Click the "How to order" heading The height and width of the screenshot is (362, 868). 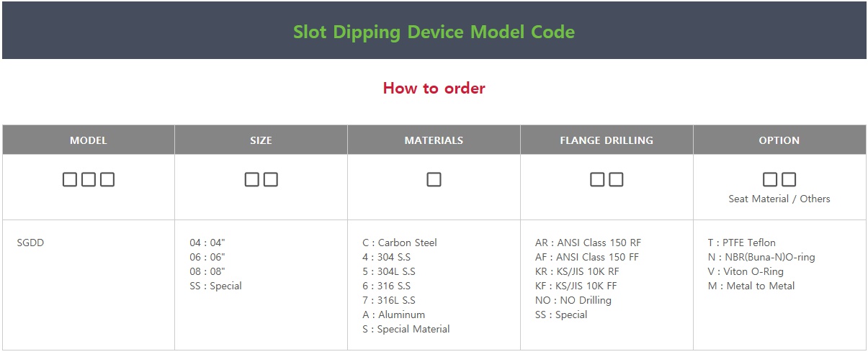(x=434, y=89)
